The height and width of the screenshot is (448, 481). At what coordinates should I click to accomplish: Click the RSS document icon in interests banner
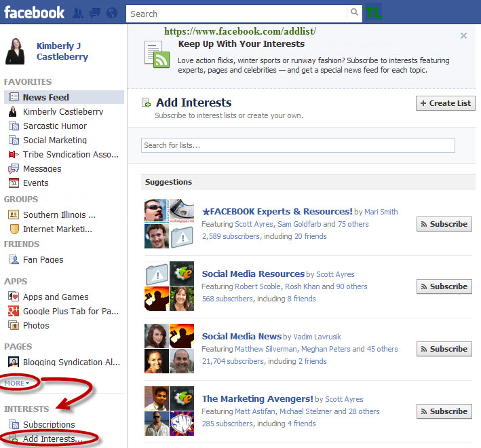[157, 54]
